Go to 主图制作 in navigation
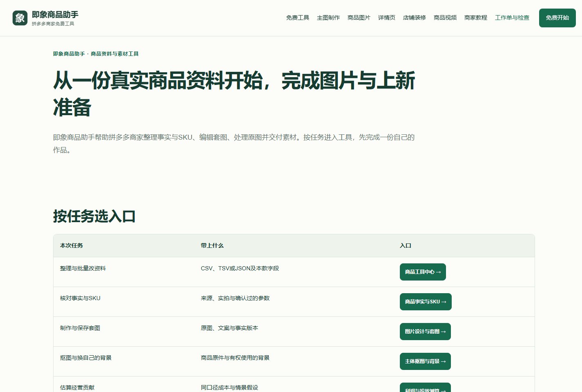The image size is (582, 392). (x=328, y=18)
